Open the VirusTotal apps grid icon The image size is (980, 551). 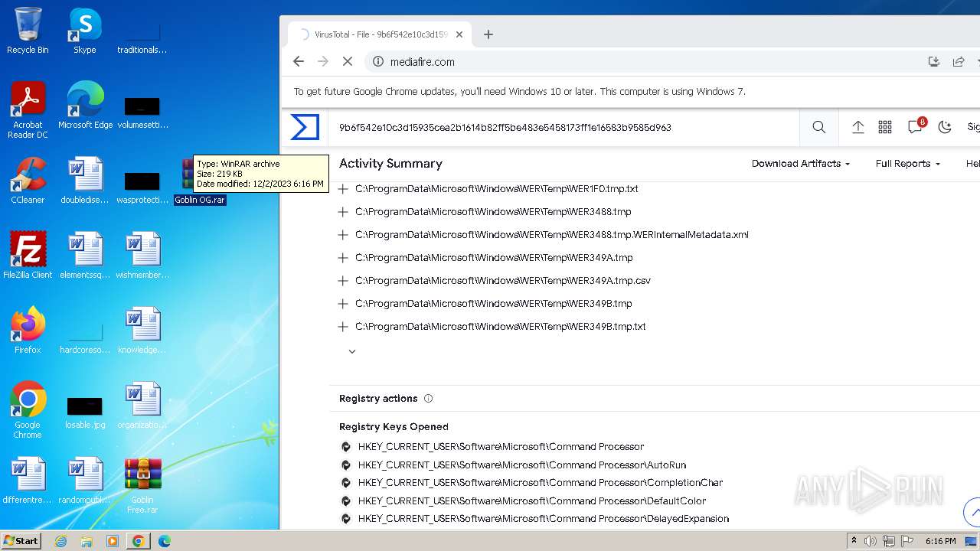(885, 127)
